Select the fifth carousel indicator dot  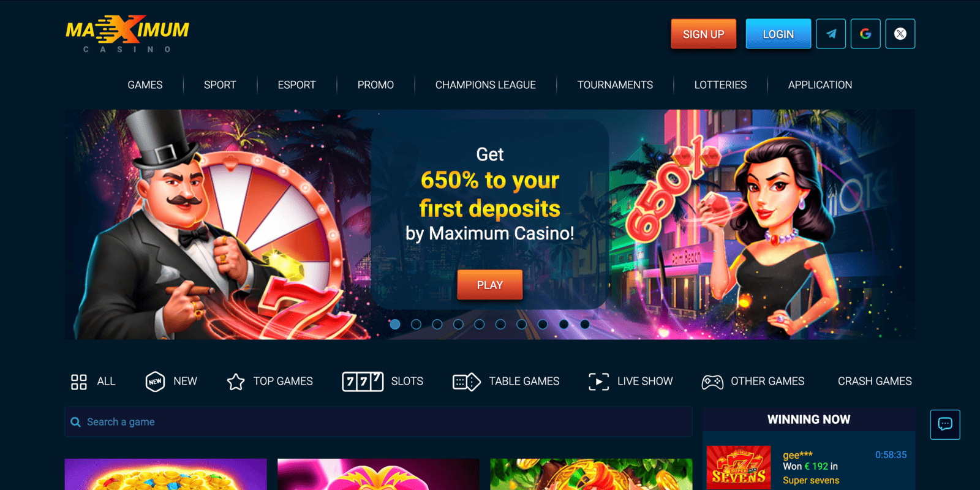pos(480,324)
